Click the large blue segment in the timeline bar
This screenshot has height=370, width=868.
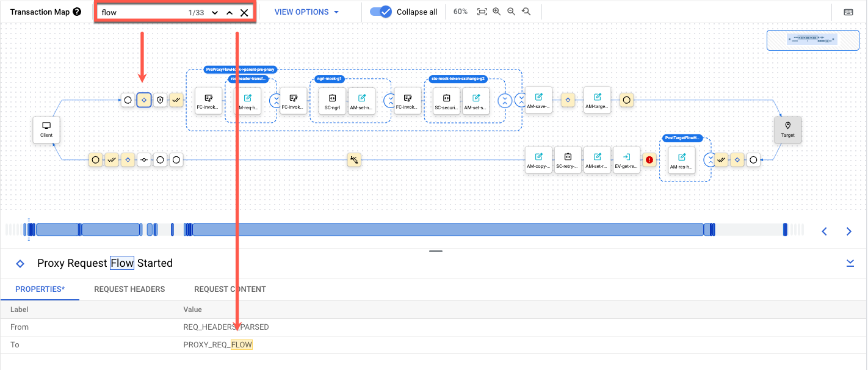click(447, 230)
